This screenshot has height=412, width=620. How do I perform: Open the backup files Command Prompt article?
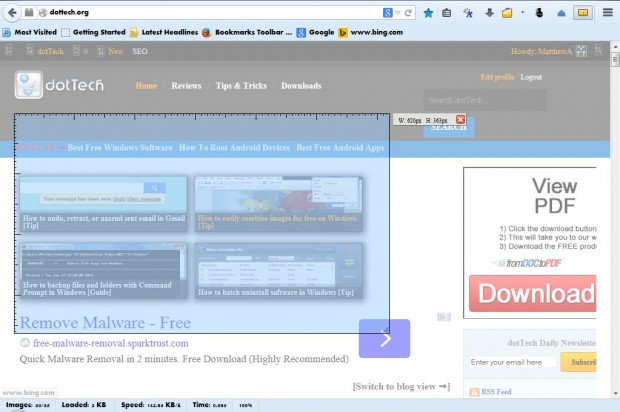(104, 270)
